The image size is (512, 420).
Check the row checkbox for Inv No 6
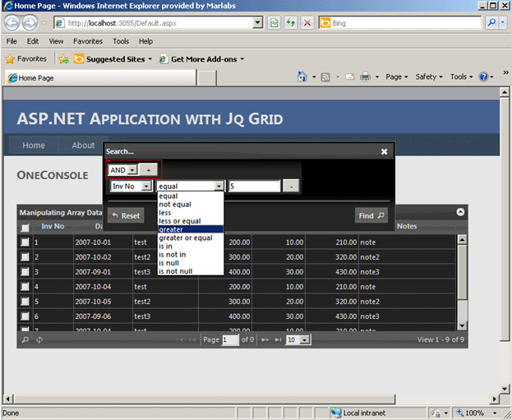(x=25, y=316)
